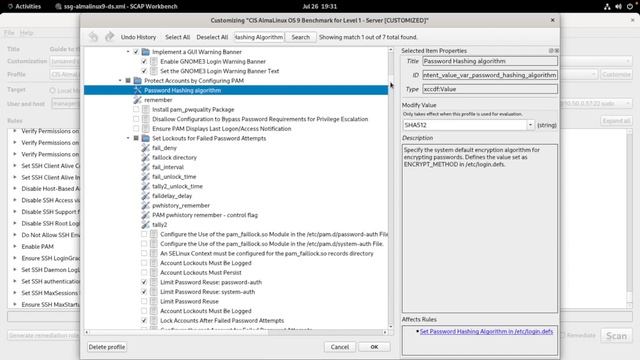Screen dimensions: 640x360
Task: Click the value icon next to remember
Action: pyautogui.click(x=138, y=100)
